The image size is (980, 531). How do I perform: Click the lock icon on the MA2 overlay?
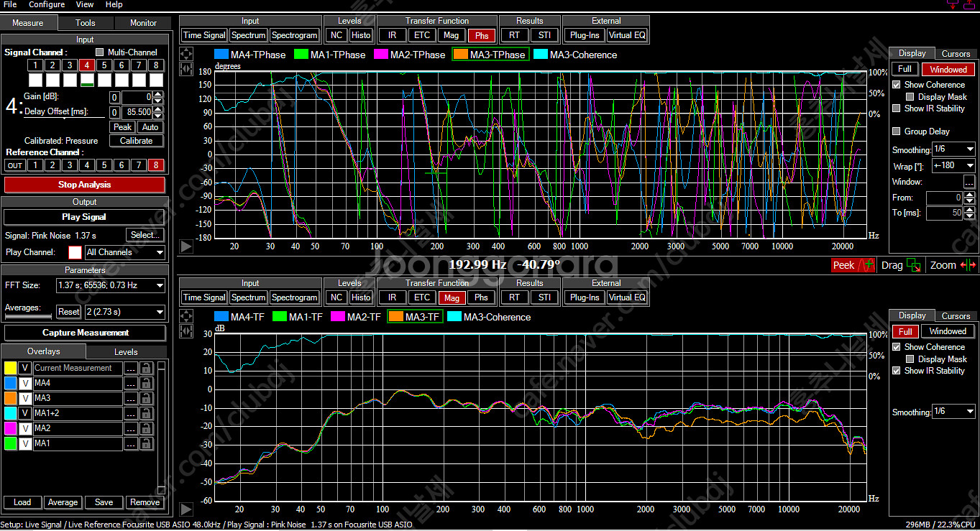click(x=146, y=428)
